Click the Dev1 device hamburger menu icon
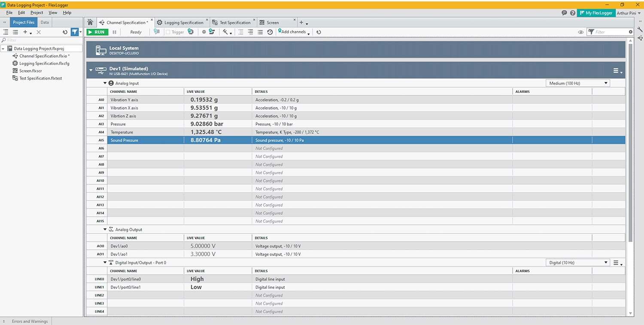644x325 pixels. [617, 71]
